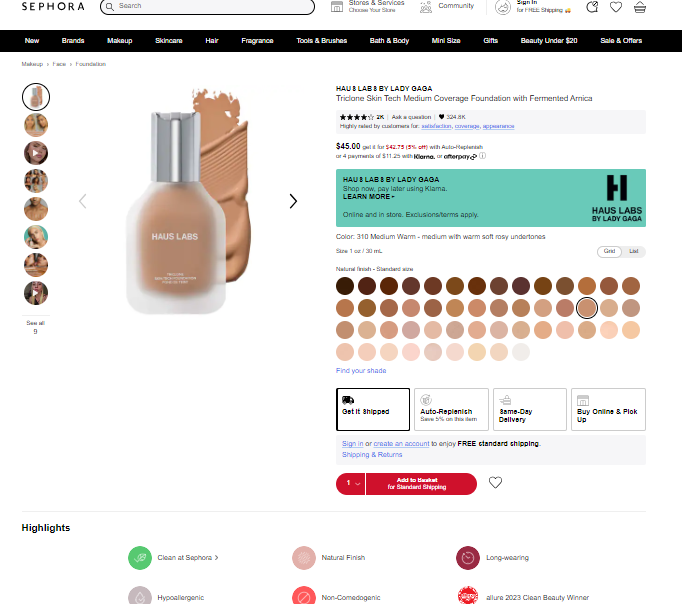Image resolution: width=682 pixels, height=604 pixels.
Task: Click the Ask a question link
Action: (411, 117)
